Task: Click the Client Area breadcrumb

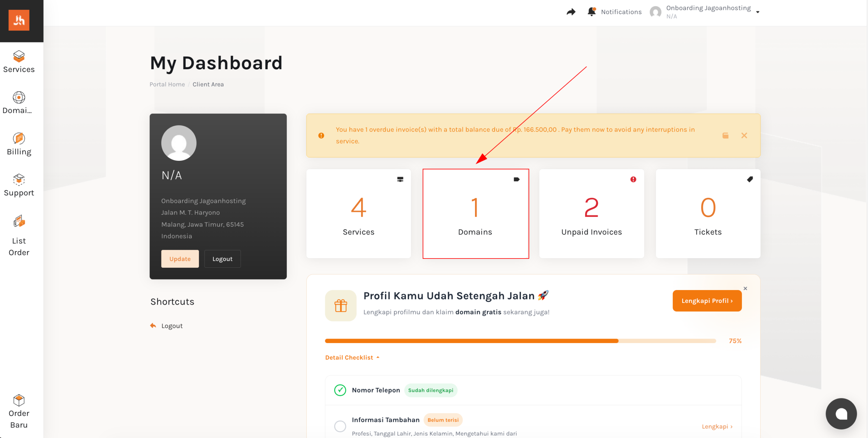Action: click(208, 84)
